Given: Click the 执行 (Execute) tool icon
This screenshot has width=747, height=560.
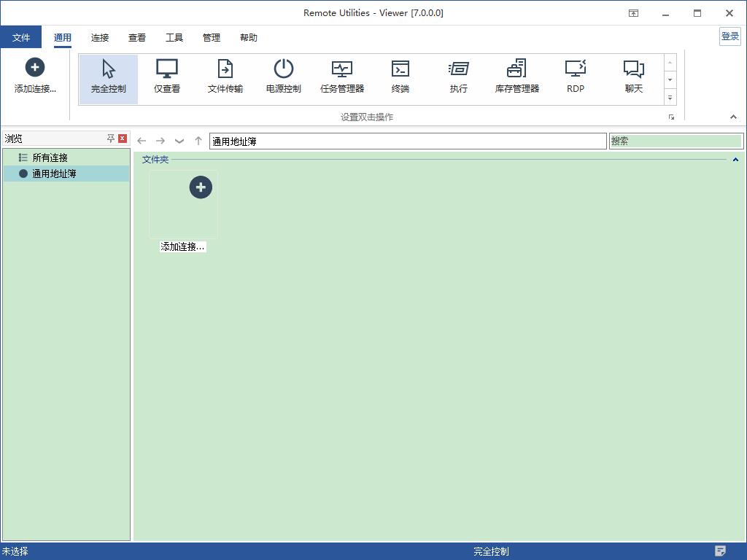Looking at the screenshot, I should point(458,77).
